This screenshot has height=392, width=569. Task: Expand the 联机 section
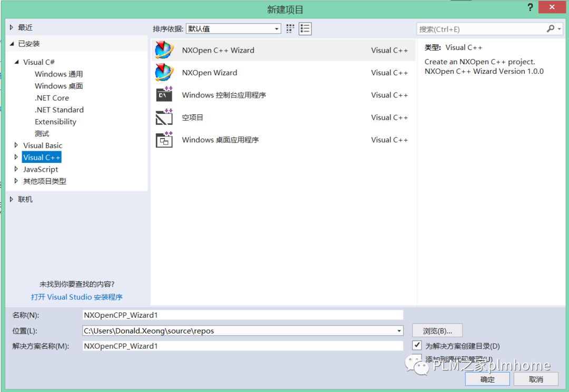point(11,199)
